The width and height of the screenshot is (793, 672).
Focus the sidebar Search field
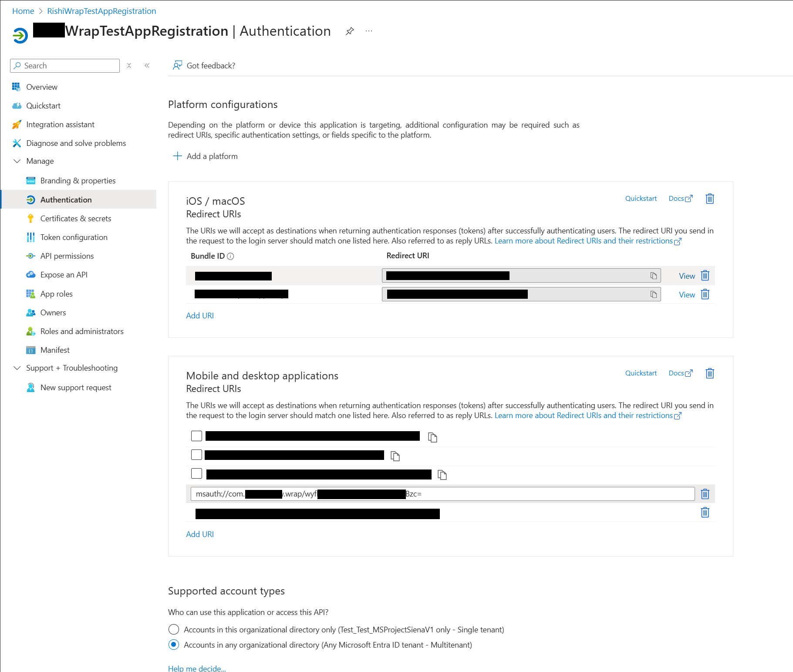click(x=65, y=65)
